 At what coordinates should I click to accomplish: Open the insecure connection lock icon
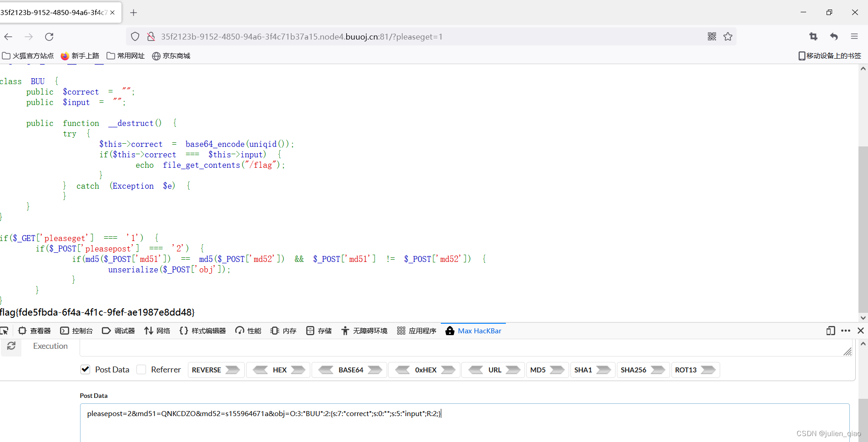click(151, 36)
